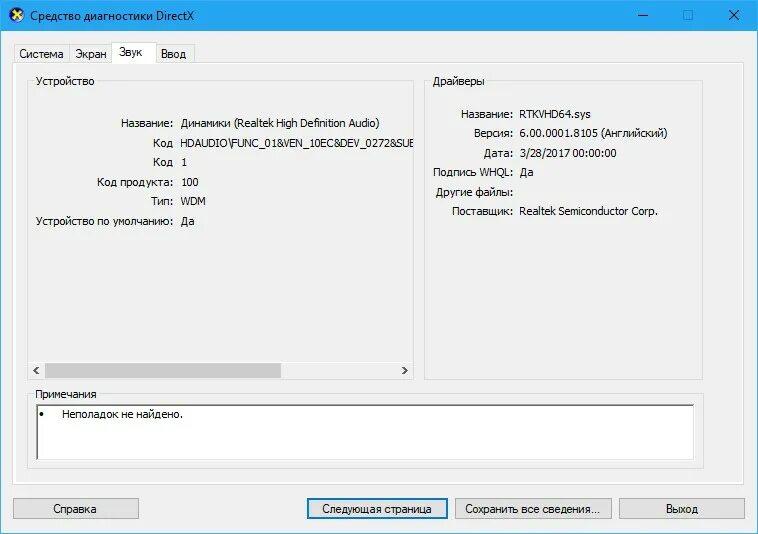Viewport: 758px width, 534px height.
Task: Click the right scroll arrow in Устройство panel
Action: pos(405,370)
